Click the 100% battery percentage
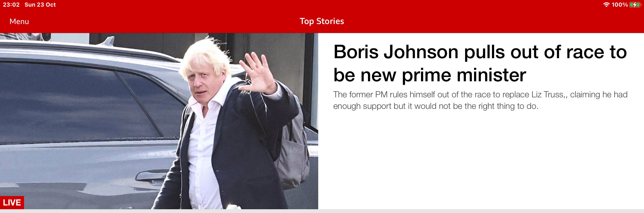 (x=619, y=4)
